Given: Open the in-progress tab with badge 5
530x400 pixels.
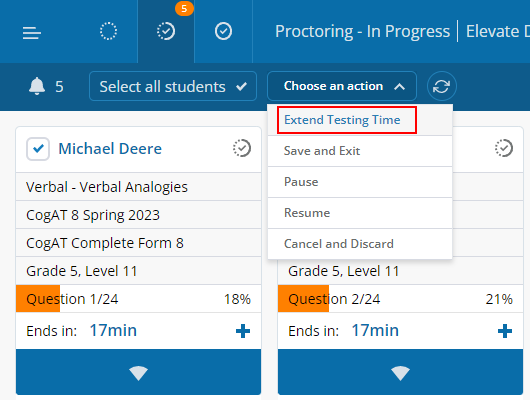Looking at the screenshot, I should pos(166,31).
